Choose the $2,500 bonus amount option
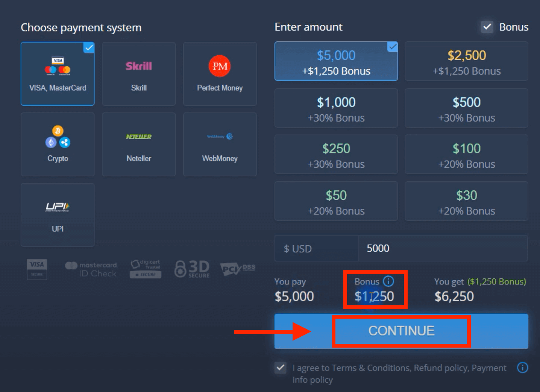540x392 pixels. (466, 61)
